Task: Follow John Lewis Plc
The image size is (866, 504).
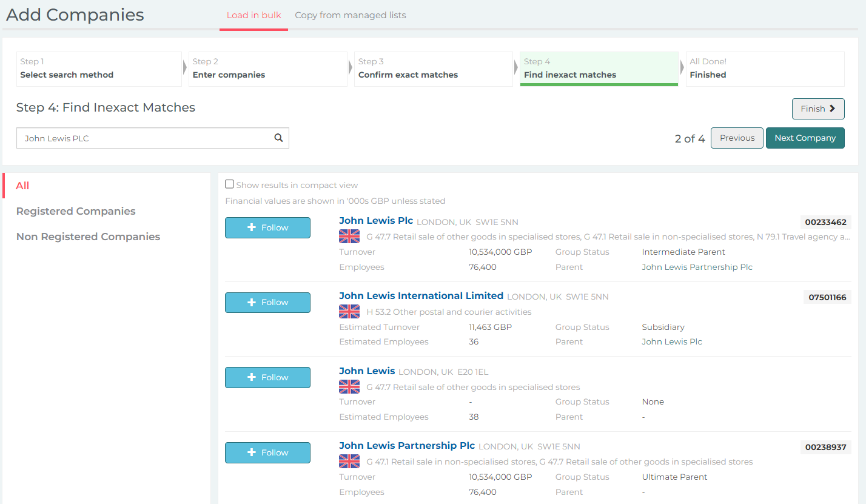Action: coord(267,227)
